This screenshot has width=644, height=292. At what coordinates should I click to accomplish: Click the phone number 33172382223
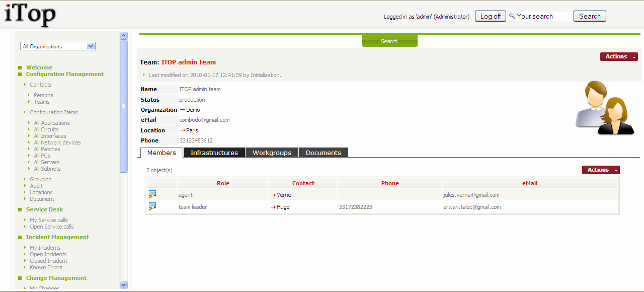coord(356,207)
